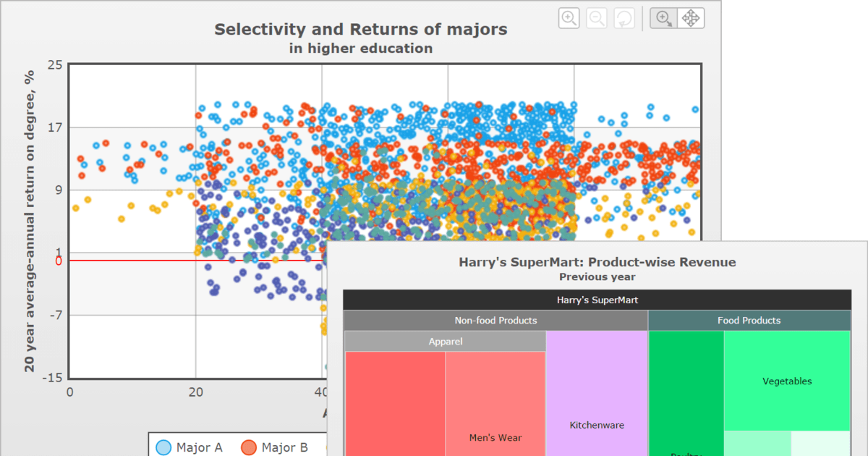Image resolution: width=868 pixels, height=456 pixels.
Task: Toggle Major A series via legend label
Action: [199, 447]
